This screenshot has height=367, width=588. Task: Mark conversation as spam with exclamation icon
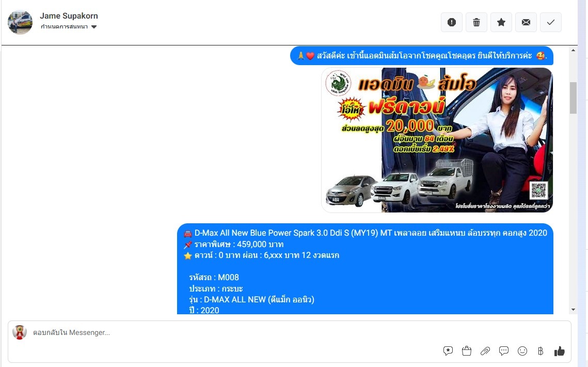pos(452,23)
